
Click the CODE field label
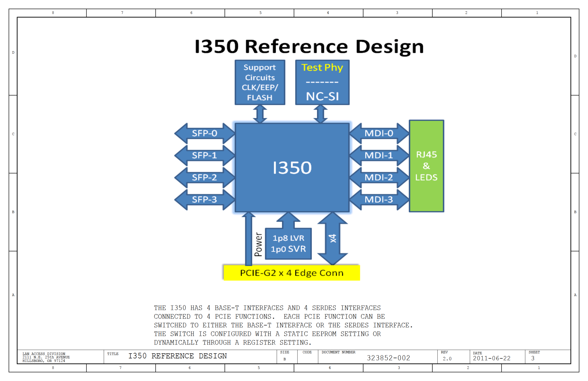point(307,352)
